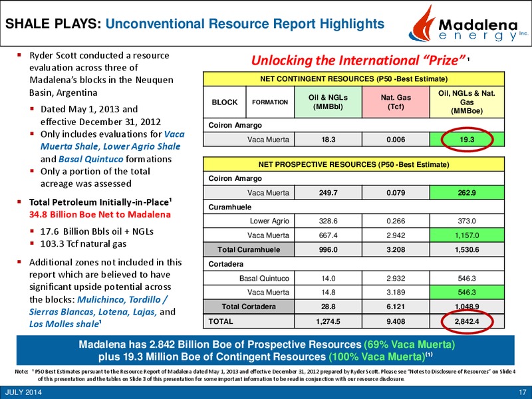The width and height of the screenshot is (532, 399).
Task: Click the 1,157.0 green cell
Action: click(x=467, y=235)
